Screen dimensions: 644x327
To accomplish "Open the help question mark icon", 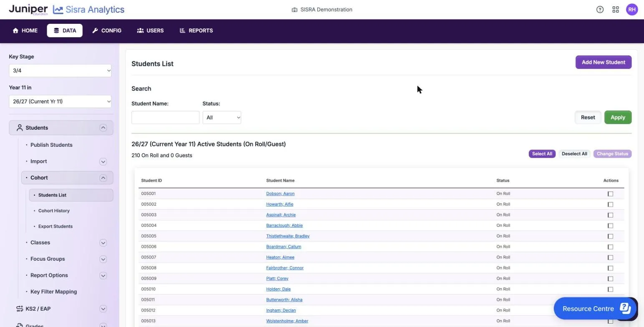I will (x=600, y=10).
